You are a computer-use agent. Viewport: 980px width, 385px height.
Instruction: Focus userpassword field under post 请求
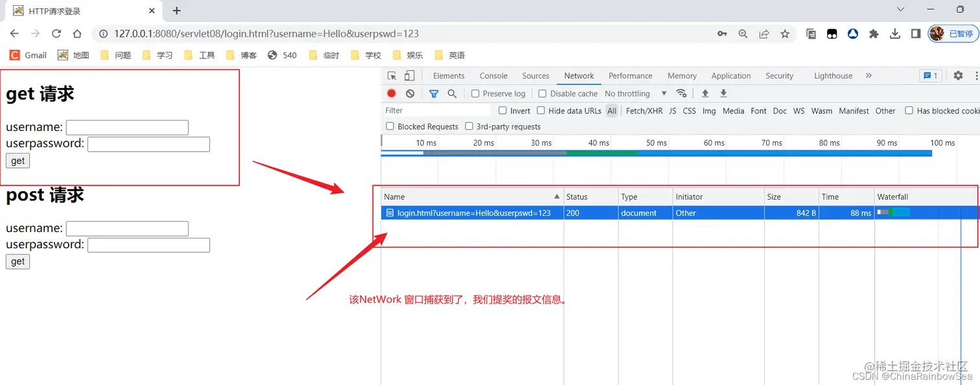[x=148, y=244]
